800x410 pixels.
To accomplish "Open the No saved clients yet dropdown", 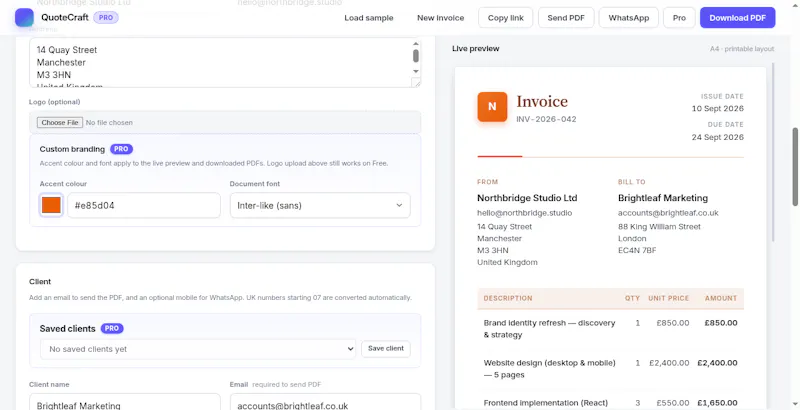I will click(198, 349).
